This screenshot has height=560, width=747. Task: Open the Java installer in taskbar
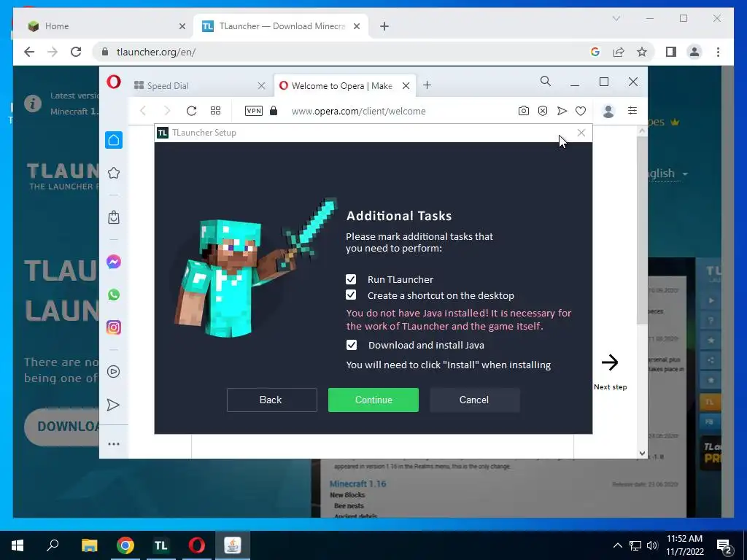(x=233, y=545)
